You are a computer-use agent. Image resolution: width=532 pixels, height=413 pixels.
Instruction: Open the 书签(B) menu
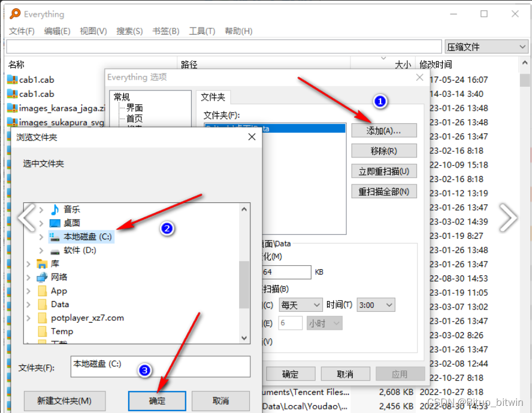click(166, 31)
